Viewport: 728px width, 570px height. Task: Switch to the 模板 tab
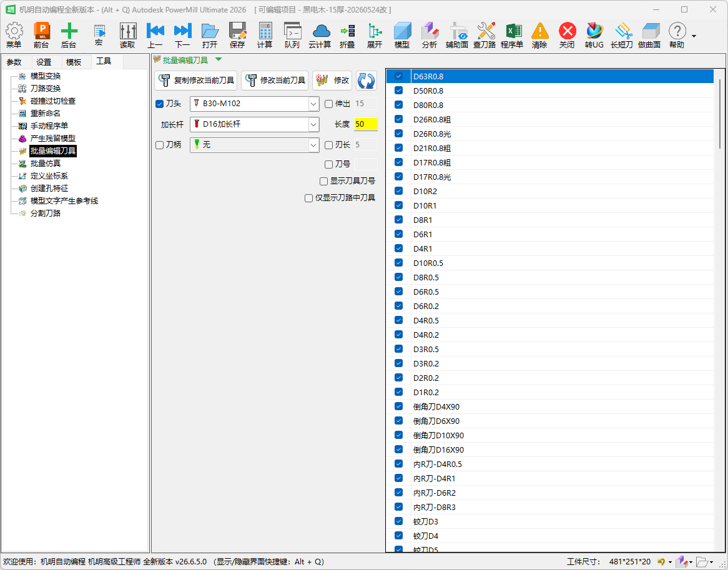coord(73,62)
